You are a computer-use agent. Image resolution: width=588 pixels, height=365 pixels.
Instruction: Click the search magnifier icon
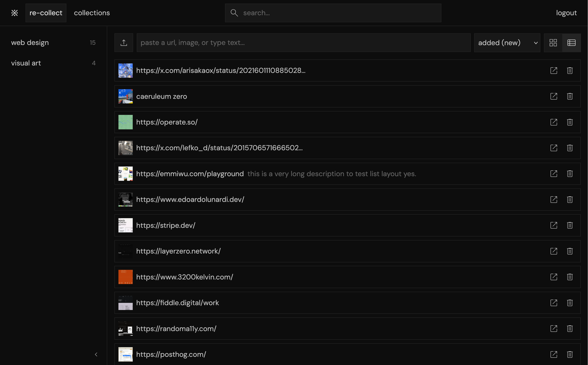(234, 13)
